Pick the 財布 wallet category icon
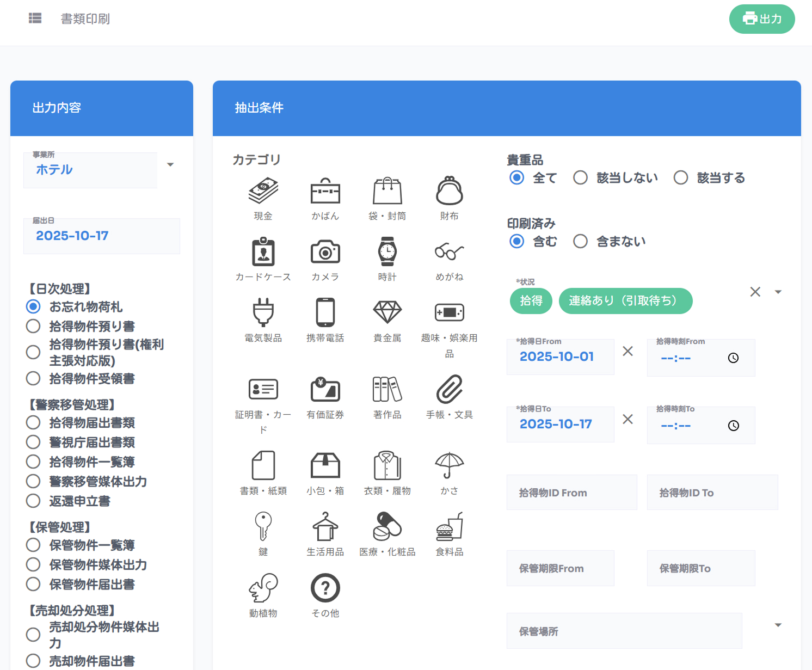The image size is (812, 670). tap(449, 192)
